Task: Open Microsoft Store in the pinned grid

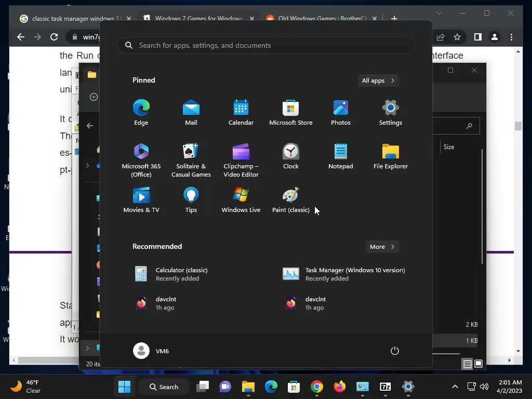Action: (x=291, y=113)
